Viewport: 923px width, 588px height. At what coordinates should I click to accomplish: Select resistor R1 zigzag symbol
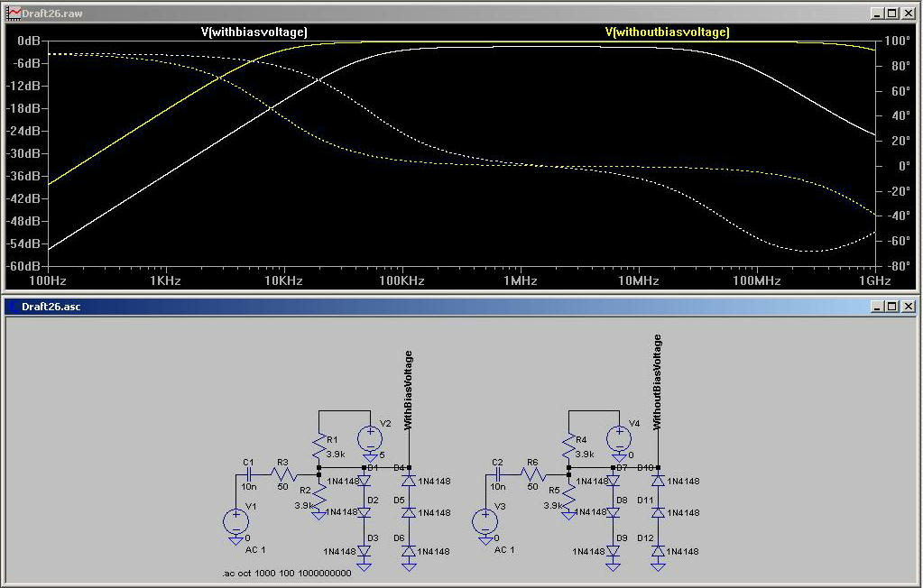coord(318,446)
